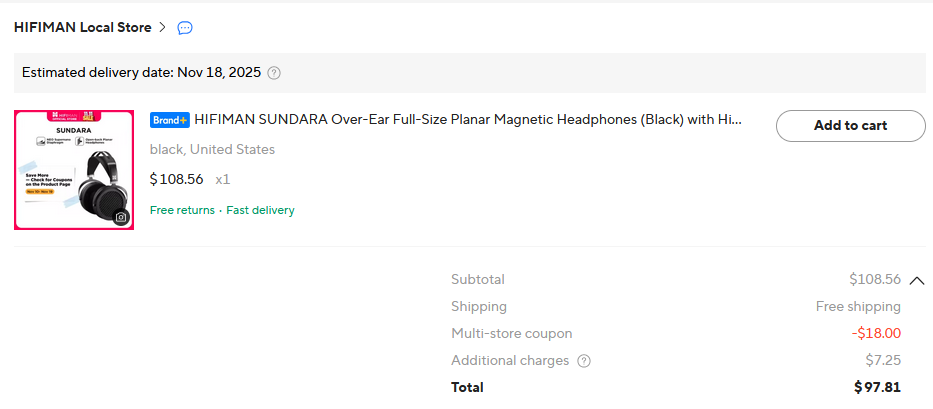Click the black, United States variant text
This screenshot has width=933, height=409.
pyautogui.click(x=212, y=149)
